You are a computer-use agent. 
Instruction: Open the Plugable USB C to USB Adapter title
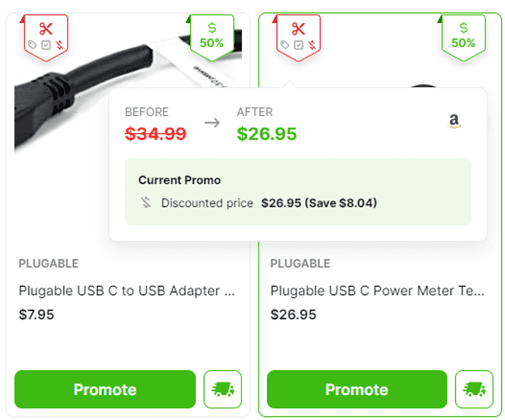(127, 290)
